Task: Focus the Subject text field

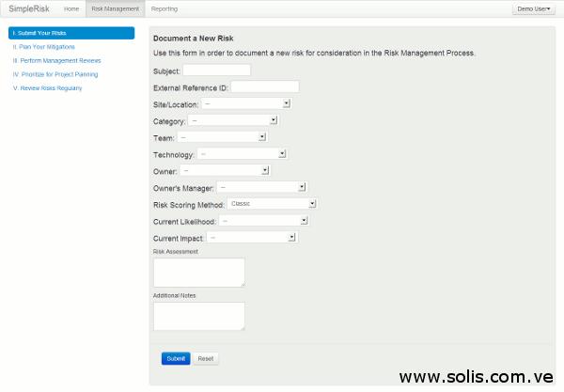Action: [216, 70]
